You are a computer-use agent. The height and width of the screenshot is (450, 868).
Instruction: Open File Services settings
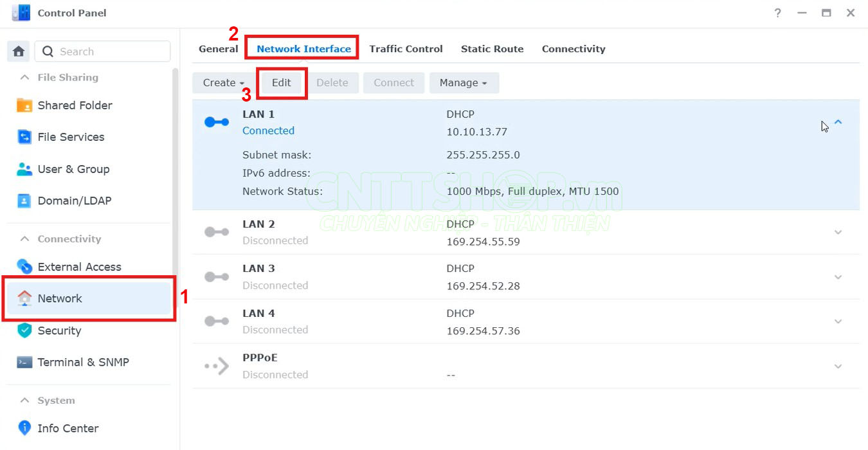pyautogui.click(x=71, y=137)
